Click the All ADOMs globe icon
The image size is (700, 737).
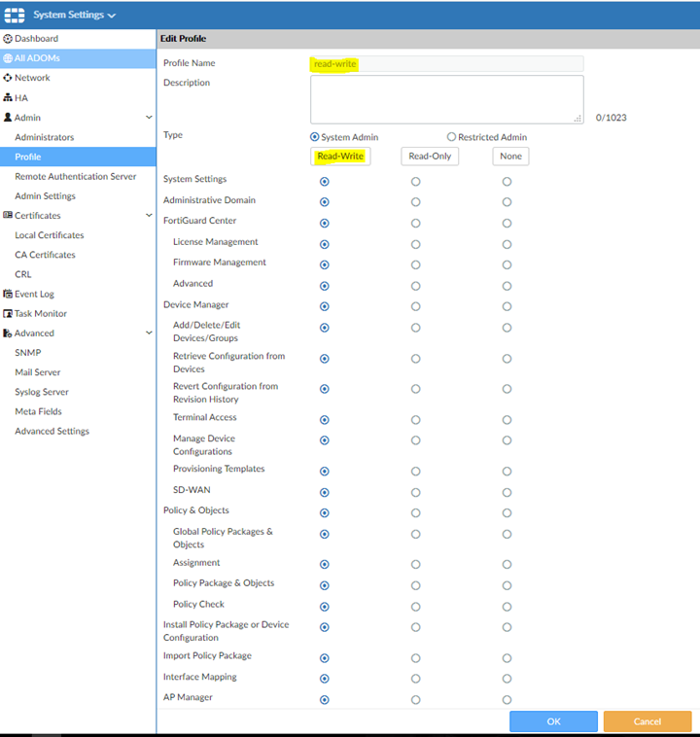pos(8,58)
